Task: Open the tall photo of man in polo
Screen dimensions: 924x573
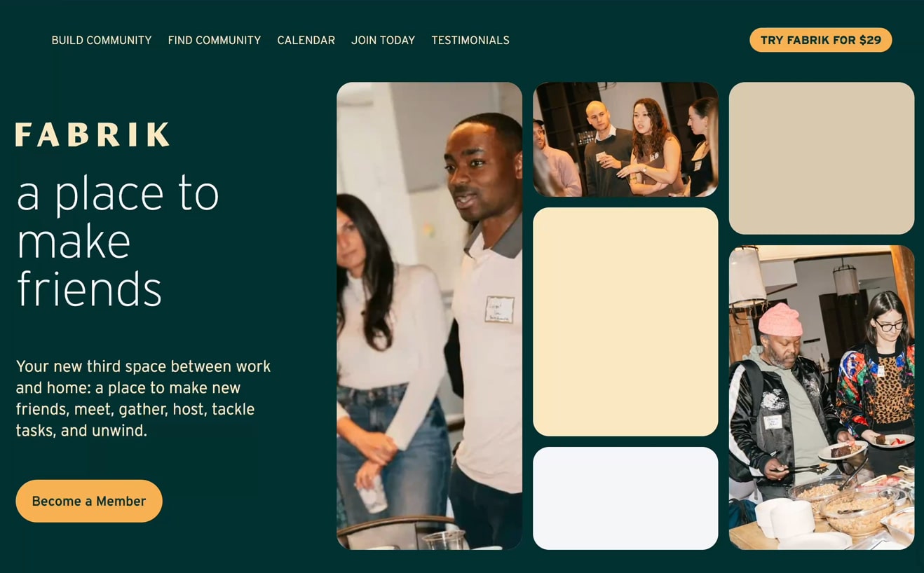Action: [x=429, y=316]
